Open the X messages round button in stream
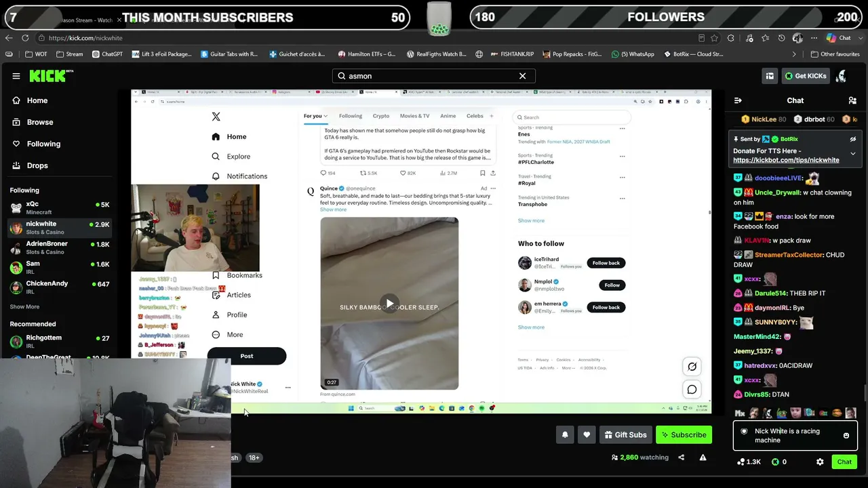868x488 pixels. tap(692, 390)
